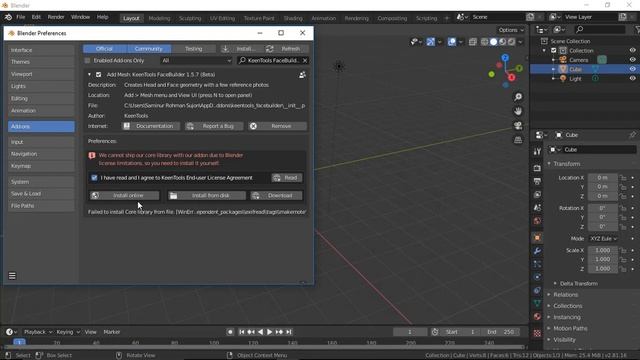Click the Z axis on navigation gizmo
The image size is (640, 360).
tap(505, 58)
